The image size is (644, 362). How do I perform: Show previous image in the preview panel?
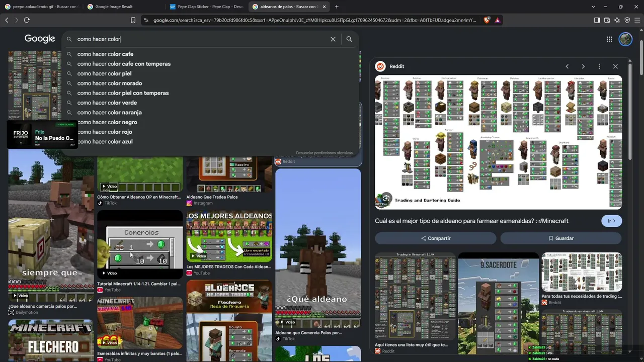[567, 66]
